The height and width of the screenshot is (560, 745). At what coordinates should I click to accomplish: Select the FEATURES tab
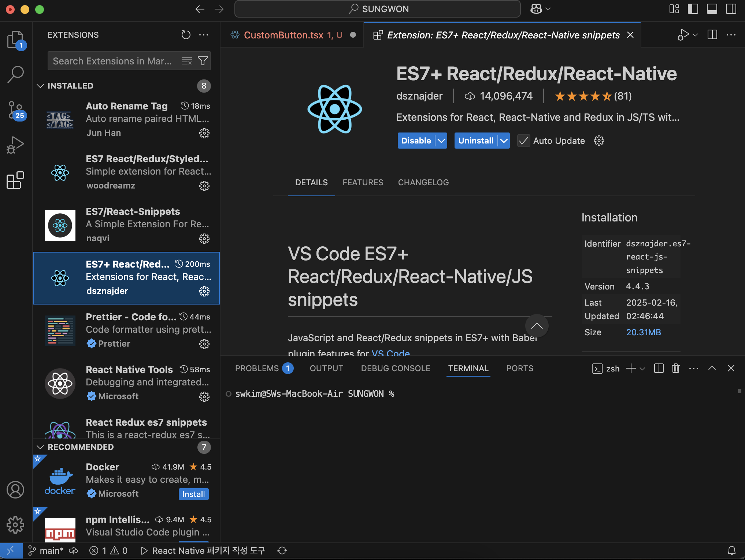tap(363, 182)
